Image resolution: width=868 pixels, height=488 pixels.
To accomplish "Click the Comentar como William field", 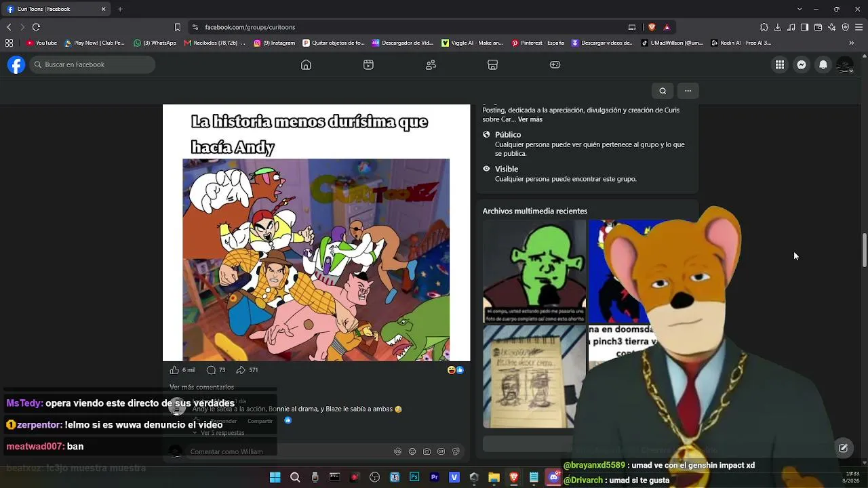I will [325, 451].
